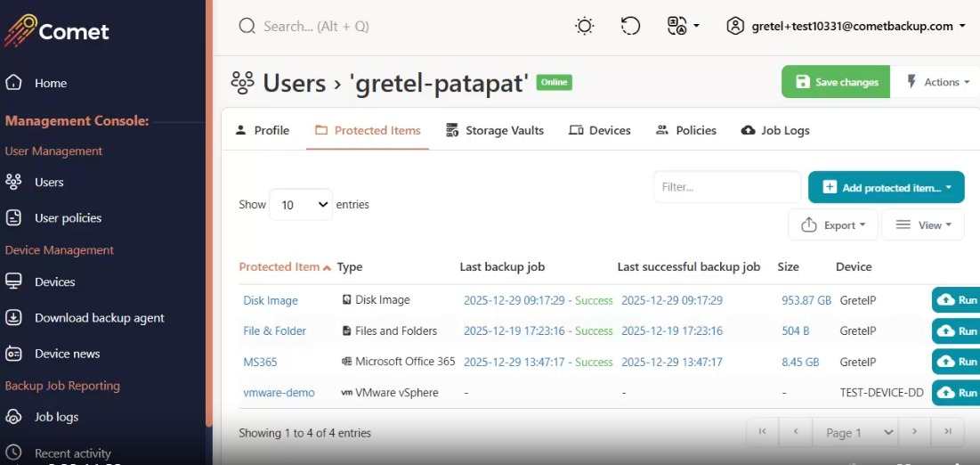This screenshot has height=465, width=980.
Task: Sort by Type column header
Action: (350, 266)
